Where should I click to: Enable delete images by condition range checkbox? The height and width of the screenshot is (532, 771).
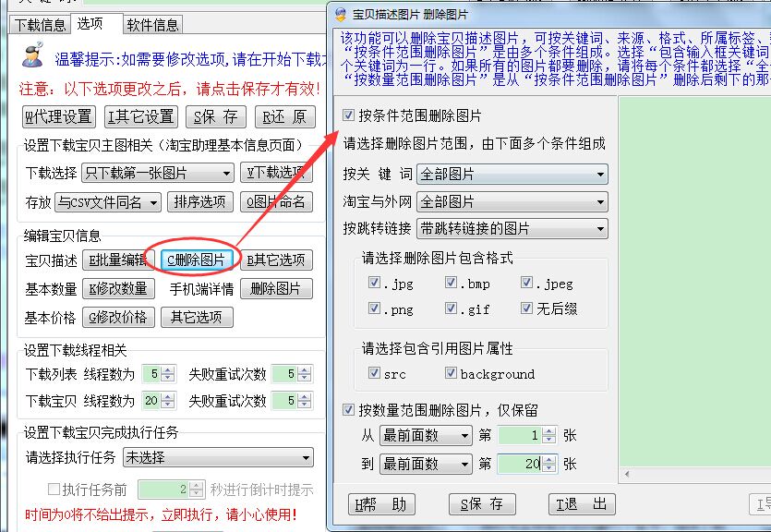(x=348, y=116)
